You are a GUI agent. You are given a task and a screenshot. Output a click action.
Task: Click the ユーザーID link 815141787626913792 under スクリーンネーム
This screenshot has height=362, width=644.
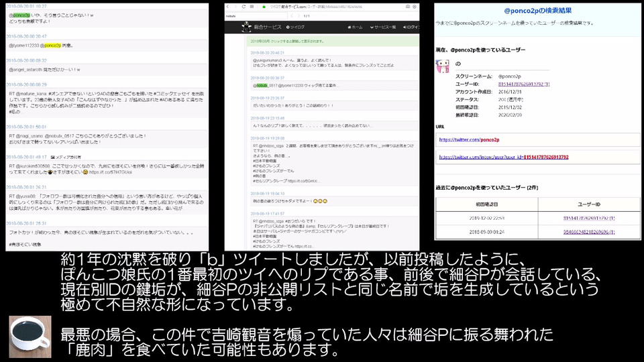pos(524,84)
